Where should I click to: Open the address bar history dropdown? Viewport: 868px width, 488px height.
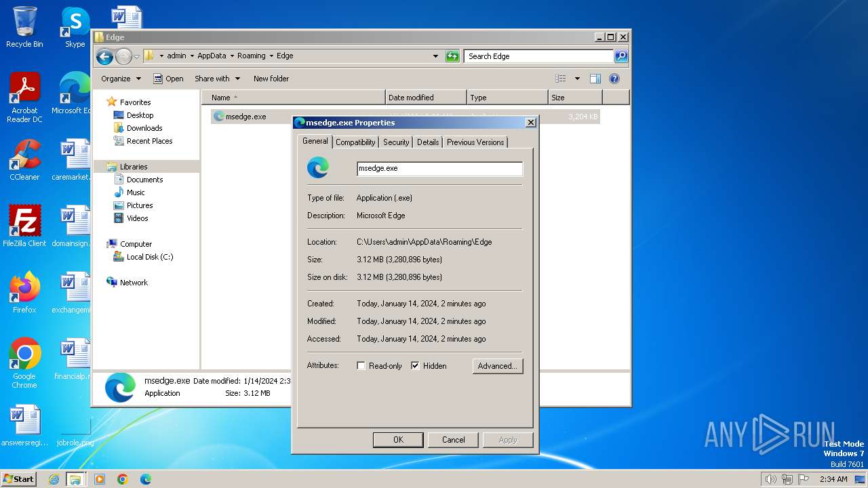pos(435,56)
